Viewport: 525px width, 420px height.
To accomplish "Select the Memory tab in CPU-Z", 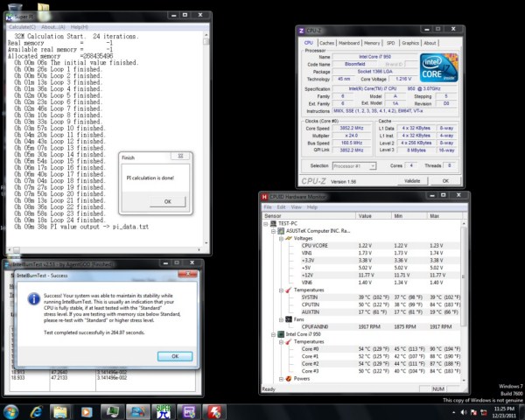I will (372, 43).
